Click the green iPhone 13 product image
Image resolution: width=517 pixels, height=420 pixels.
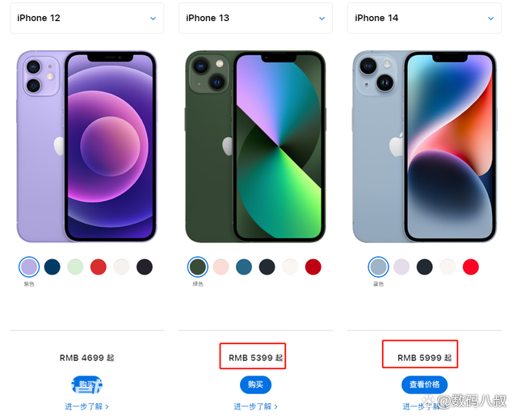pos(255,146)
